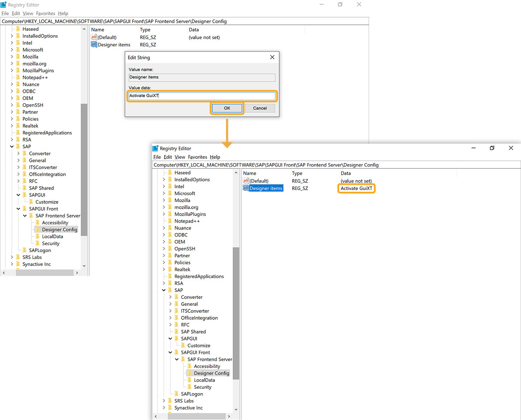This screenshot has width=521, height=420.
Task: Expand the SRS Labs key in lower window tree
Action: click(164, 401)
